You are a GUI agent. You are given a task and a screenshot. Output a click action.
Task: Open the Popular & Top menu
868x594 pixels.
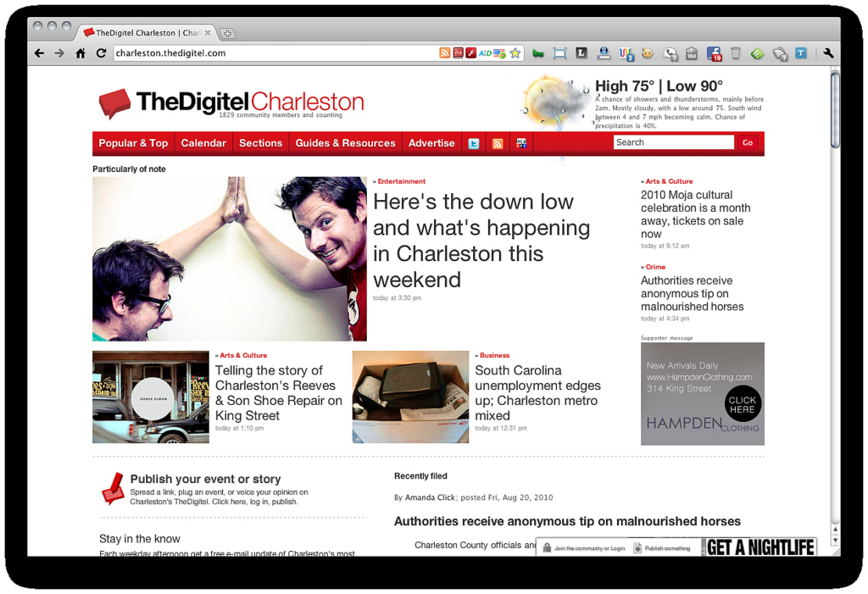[x=133, y=143]
